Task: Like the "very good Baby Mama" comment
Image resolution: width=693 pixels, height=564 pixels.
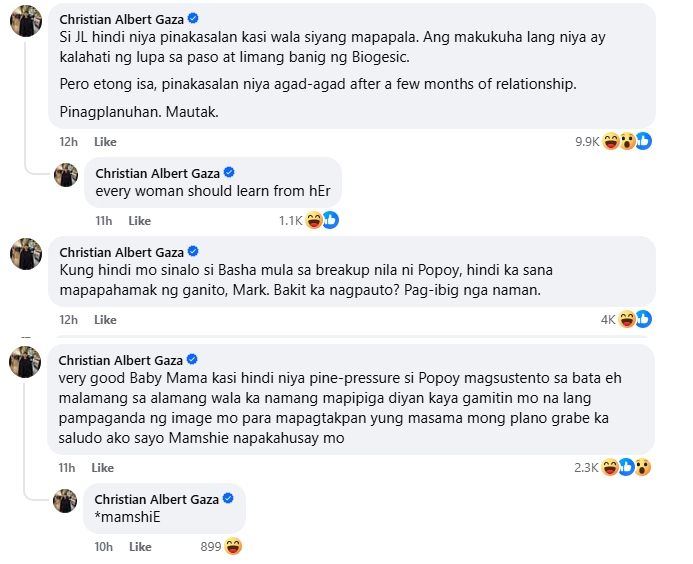Action: click(102, 468)
